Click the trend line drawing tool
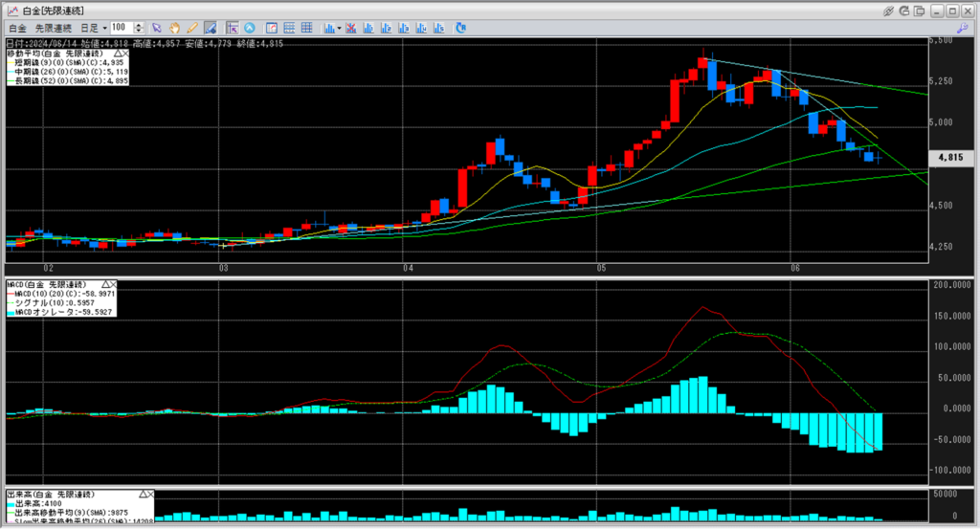 pos(210,28)
